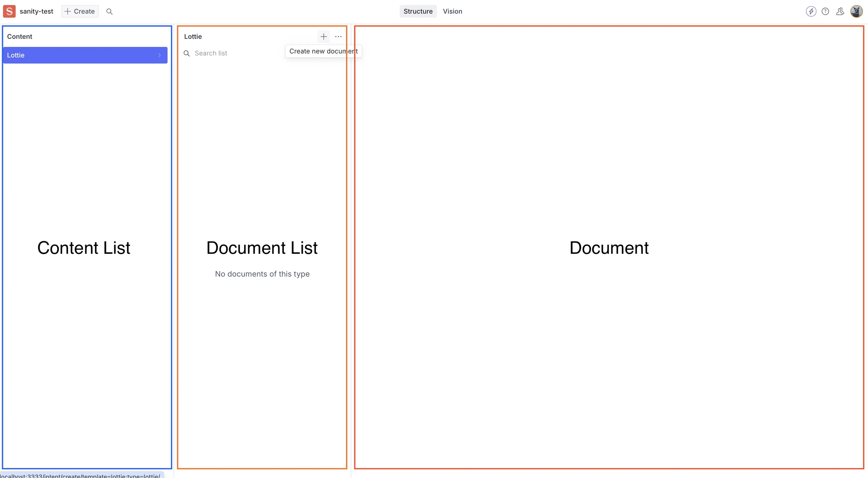The height and width of the screenshot is (478, 868).
Task: Click the Lottie pane title
Action: pyautogui.click(x=193, y=36)
